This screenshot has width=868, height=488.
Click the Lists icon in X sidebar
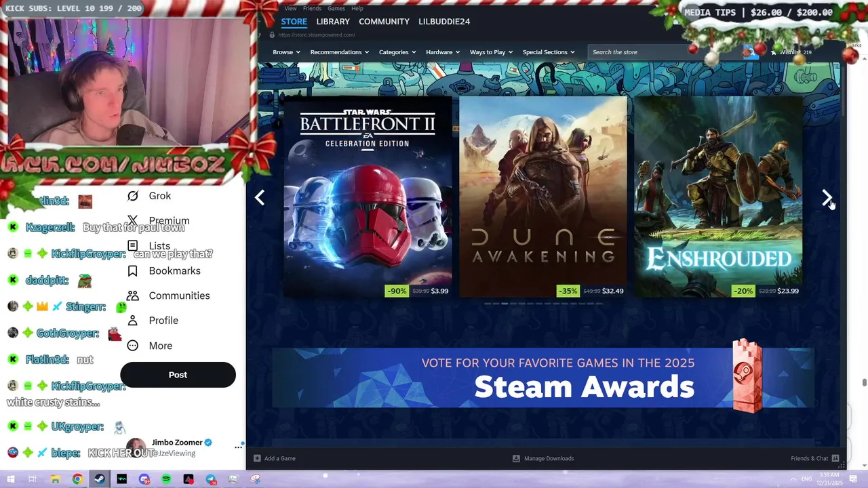pyautogui.click(x=133, y=245)
